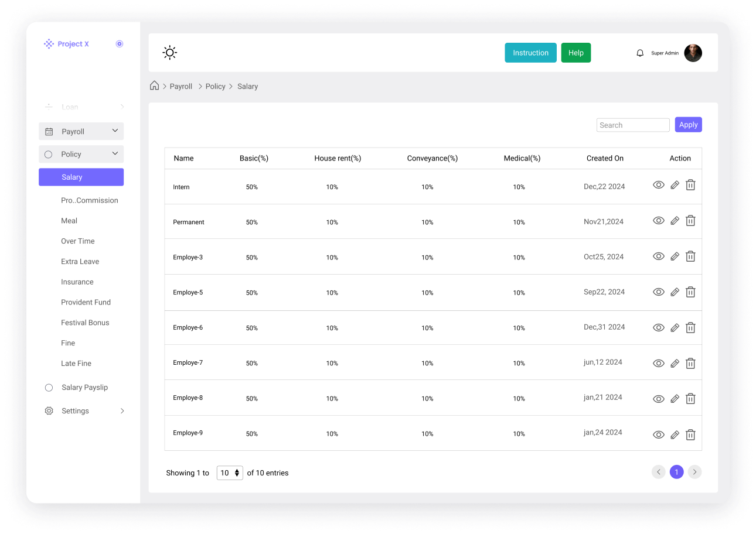Edit the Employe-8 row

[x=675, y=399]
